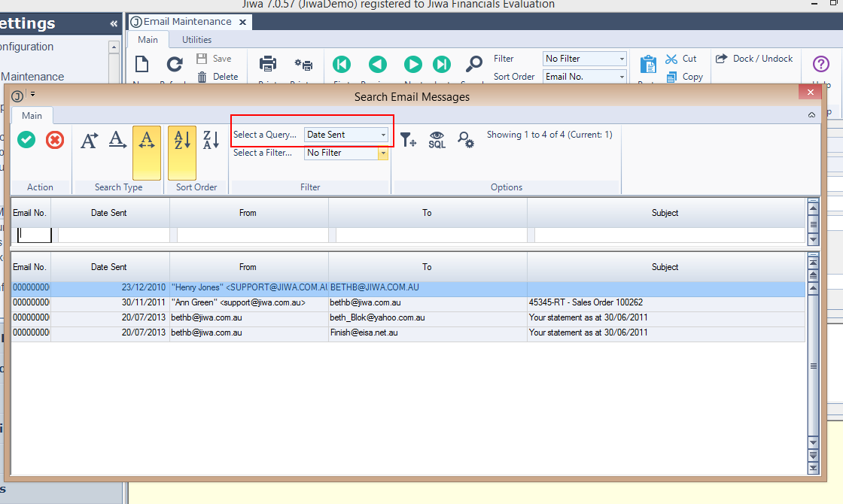Switch to the Utilities ribbon tab
The height and width of the screenshot is (504, 843).
(x=196, y=40)
